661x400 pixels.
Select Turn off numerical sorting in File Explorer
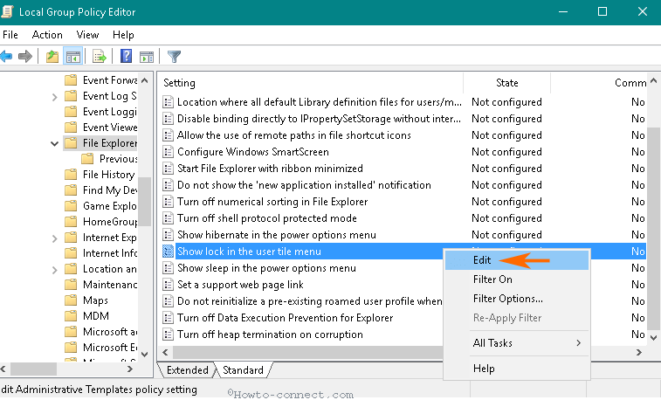point(272,201)
